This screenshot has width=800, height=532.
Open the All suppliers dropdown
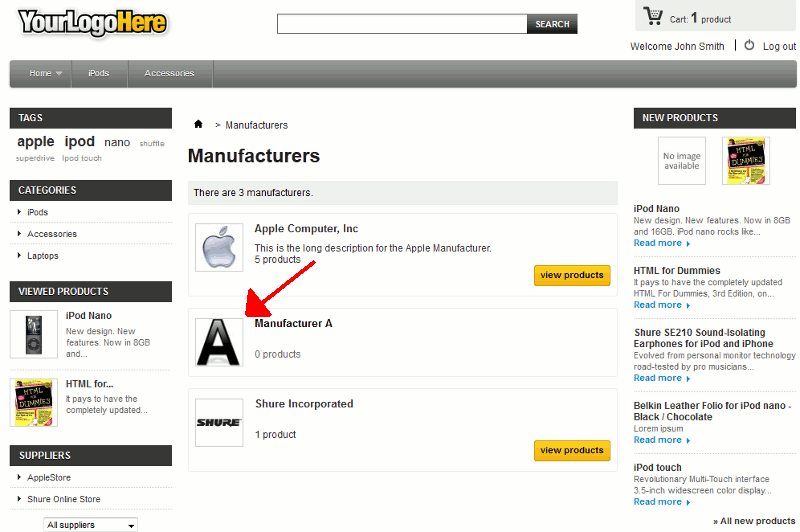point(91,525)
